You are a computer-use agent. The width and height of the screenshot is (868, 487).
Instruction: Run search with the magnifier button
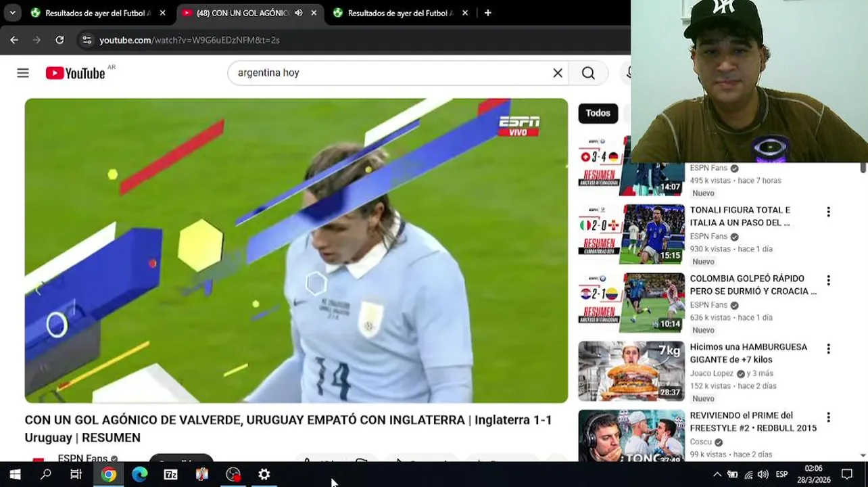[588, 73]
